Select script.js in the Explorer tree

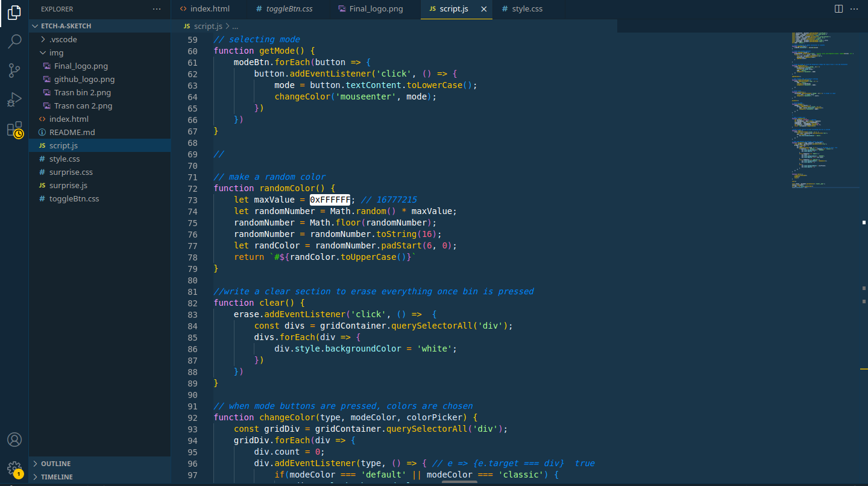point(100,145)
